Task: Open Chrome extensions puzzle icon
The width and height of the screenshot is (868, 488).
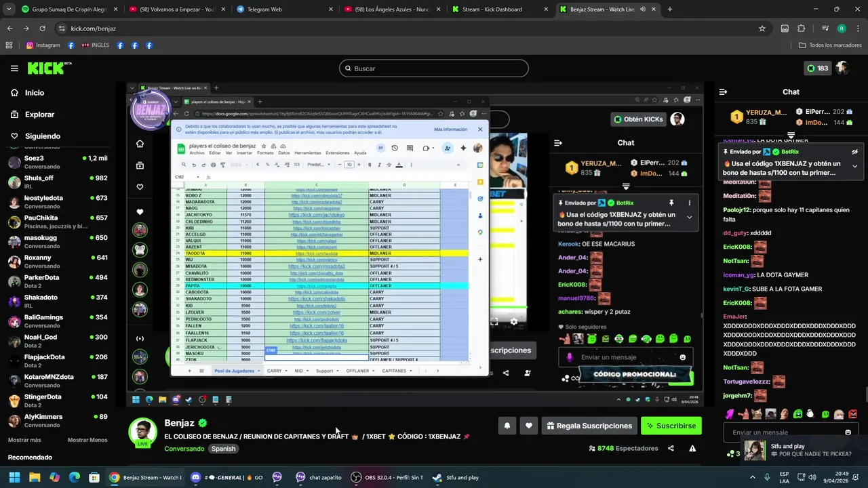Action: pos(802,28)
